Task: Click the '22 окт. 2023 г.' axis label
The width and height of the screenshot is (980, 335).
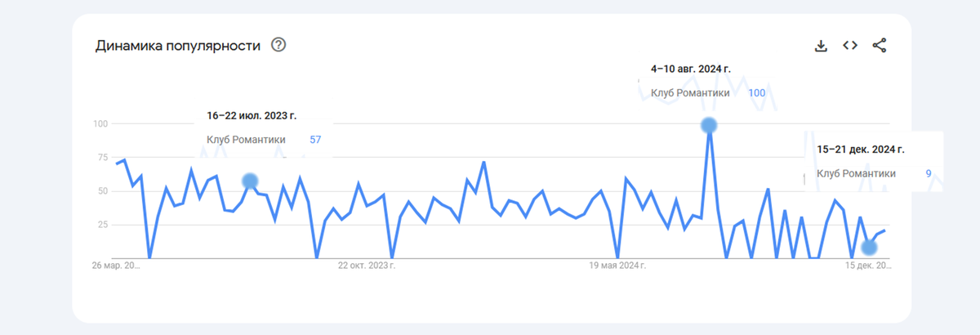Action: [367, 266]
